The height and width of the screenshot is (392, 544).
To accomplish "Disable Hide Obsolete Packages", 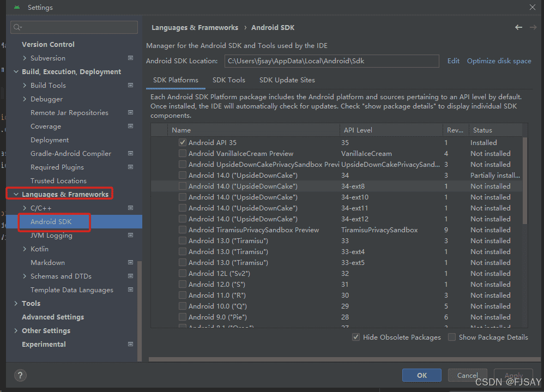I will pos(356,337).
